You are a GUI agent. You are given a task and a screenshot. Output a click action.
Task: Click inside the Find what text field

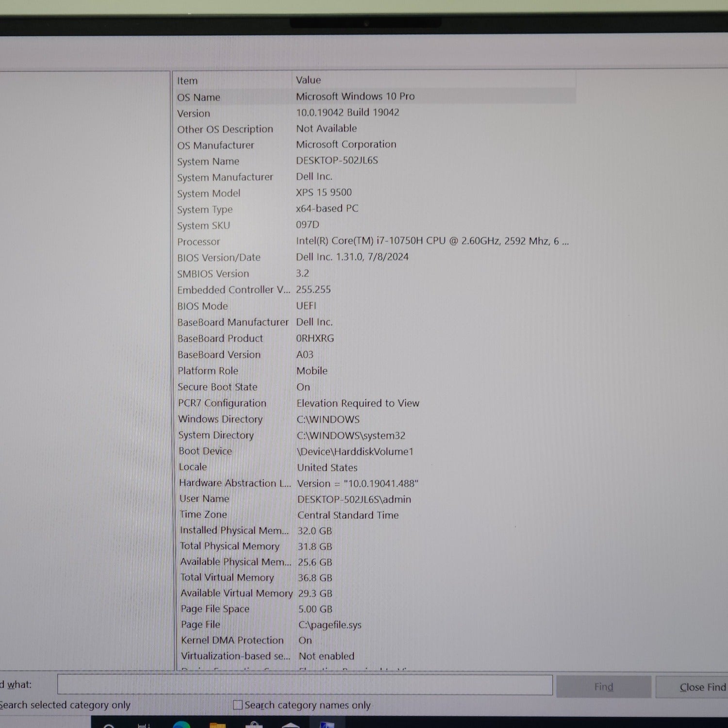coord(304,685)
